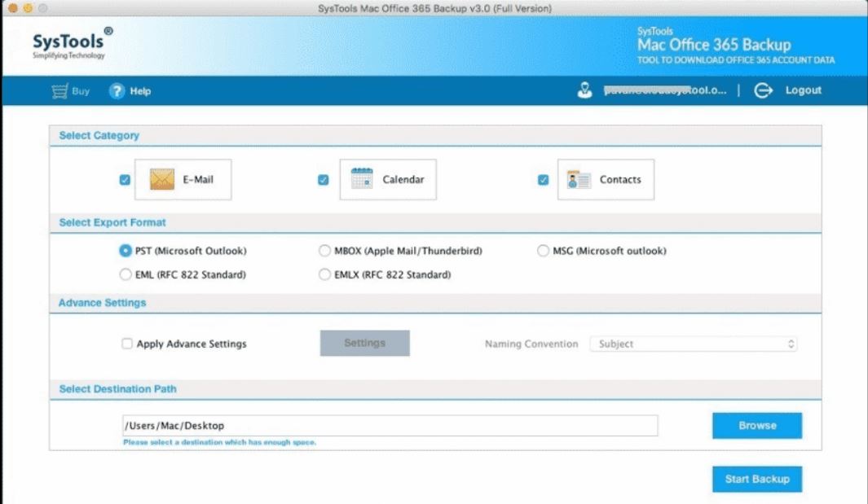
Task: Click the Settings button
Action: 365,343
